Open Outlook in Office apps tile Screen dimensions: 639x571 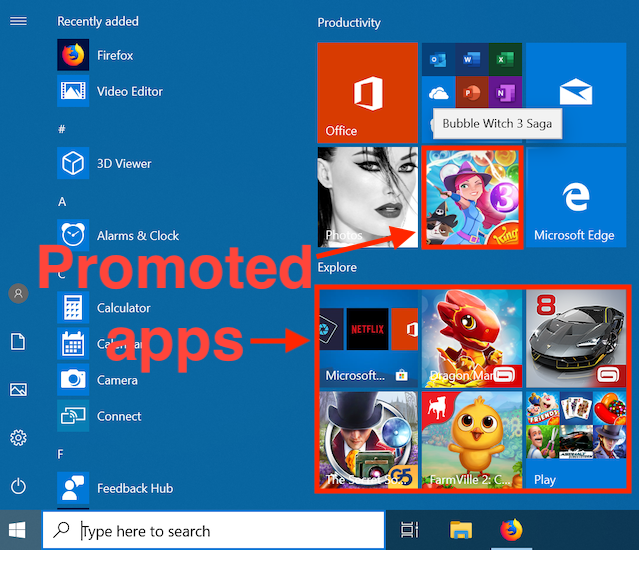pos(438,60)
